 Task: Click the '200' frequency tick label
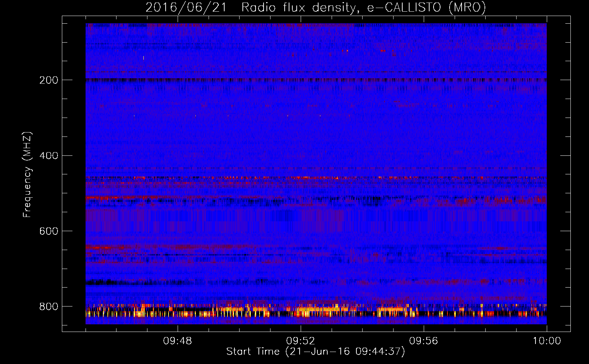[x=49, y=80]
